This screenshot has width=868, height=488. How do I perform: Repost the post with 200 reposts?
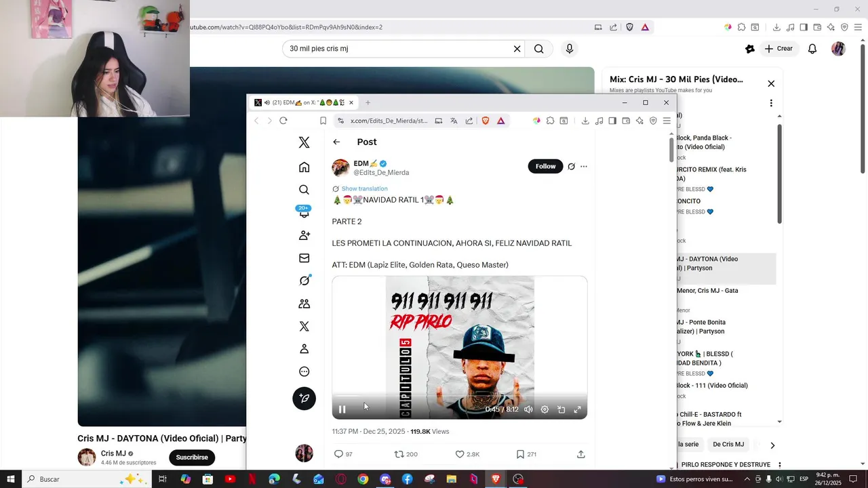pos(406,454)
